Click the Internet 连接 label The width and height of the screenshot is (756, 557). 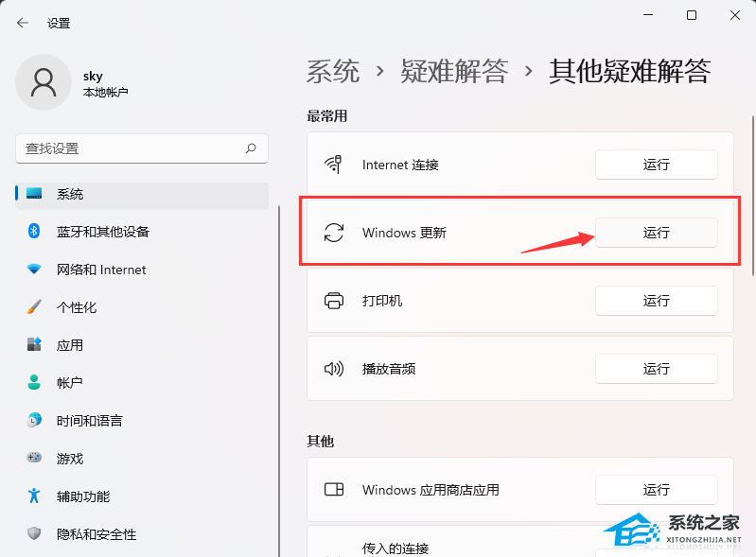tap(400, 165)
